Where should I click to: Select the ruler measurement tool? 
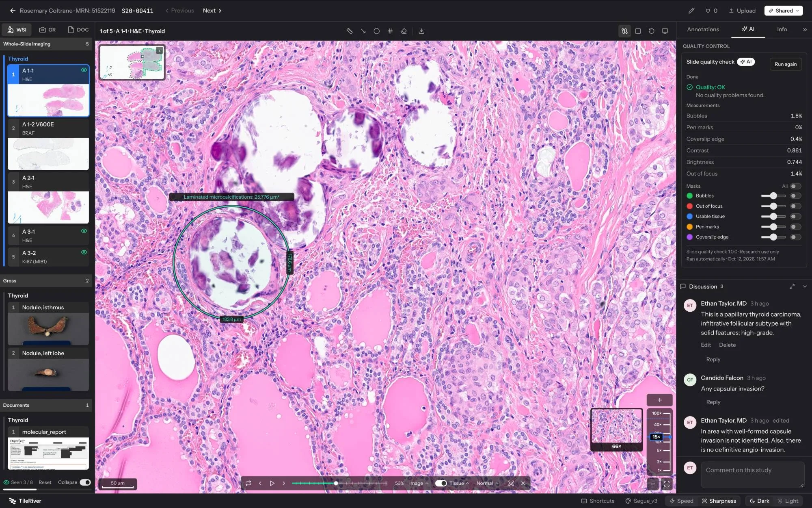click(350, 31)
